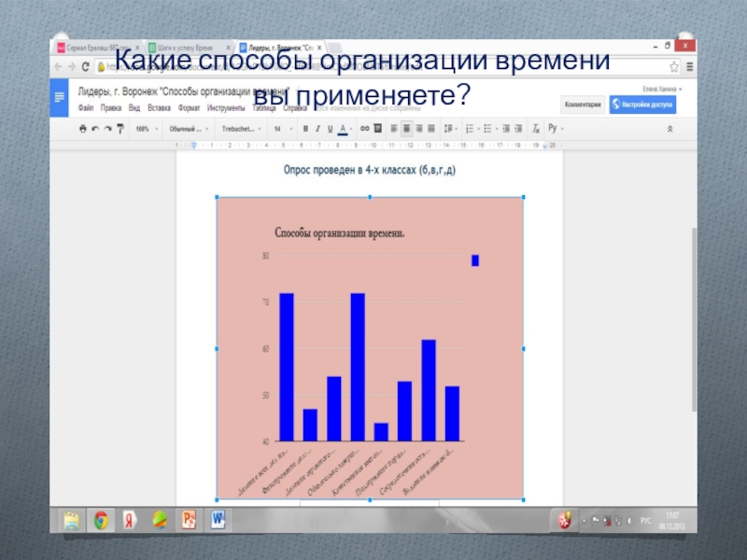
Task: Open PowerPoint from the taskbar
Action: [188, 519]
